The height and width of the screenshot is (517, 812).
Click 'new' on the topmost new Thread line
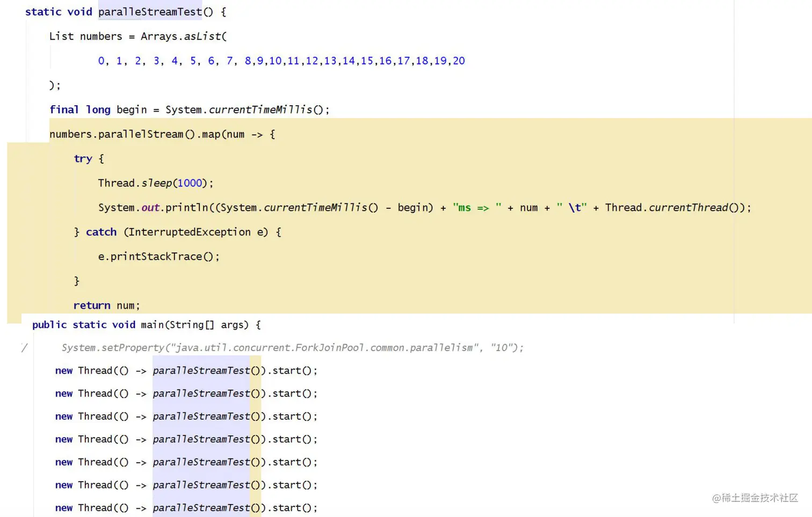[x=64, y=370]
